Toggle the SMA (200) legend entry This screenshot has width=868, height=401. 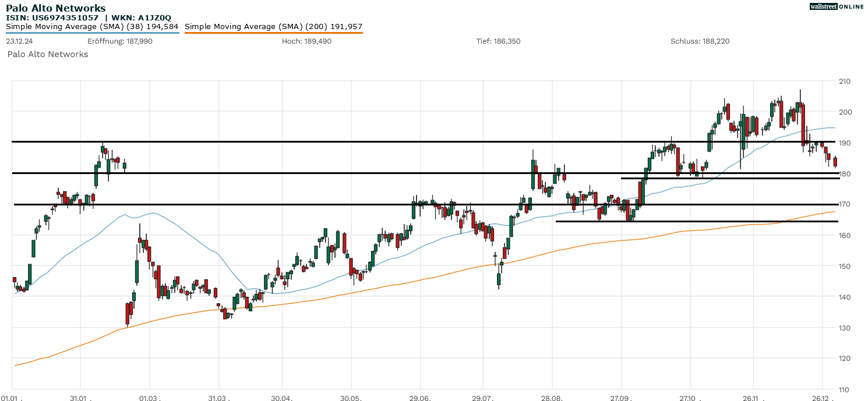(273, 26)
